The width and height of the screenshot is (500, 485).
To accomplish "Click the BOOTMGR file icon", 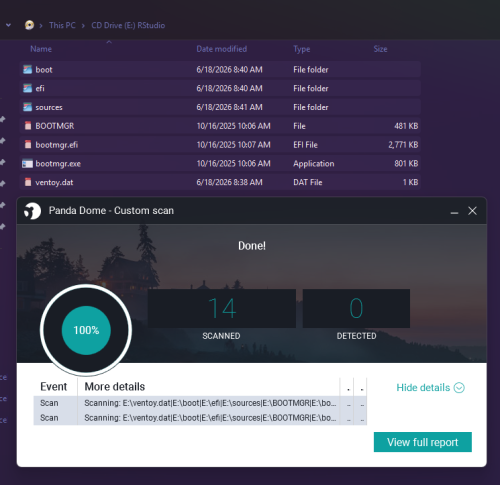I will tap(28, 126).
